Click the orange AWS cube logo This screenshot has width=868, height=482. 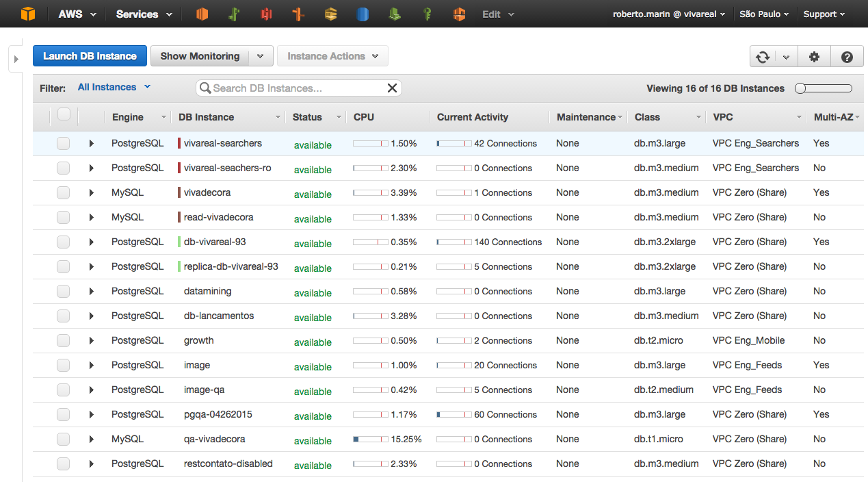(x=27, y=14)
